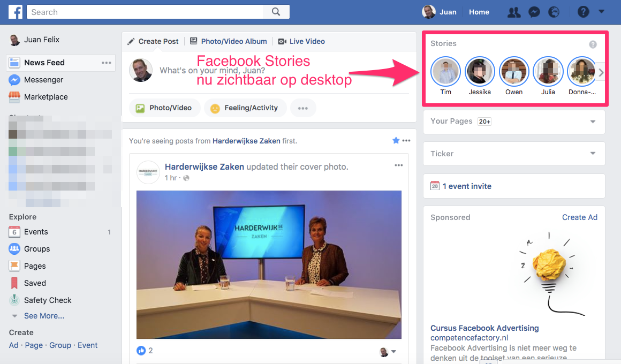Open Messenger icon in top bar
This screenshot has width=621, height=364.
pos(534,12)
